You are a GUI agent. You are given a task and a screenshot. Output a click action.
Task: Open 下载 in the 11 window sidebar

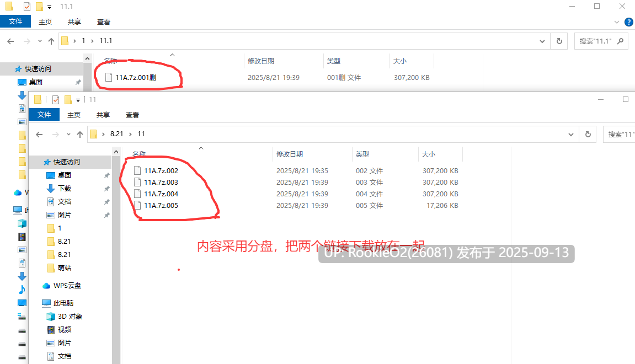point(65,188)
